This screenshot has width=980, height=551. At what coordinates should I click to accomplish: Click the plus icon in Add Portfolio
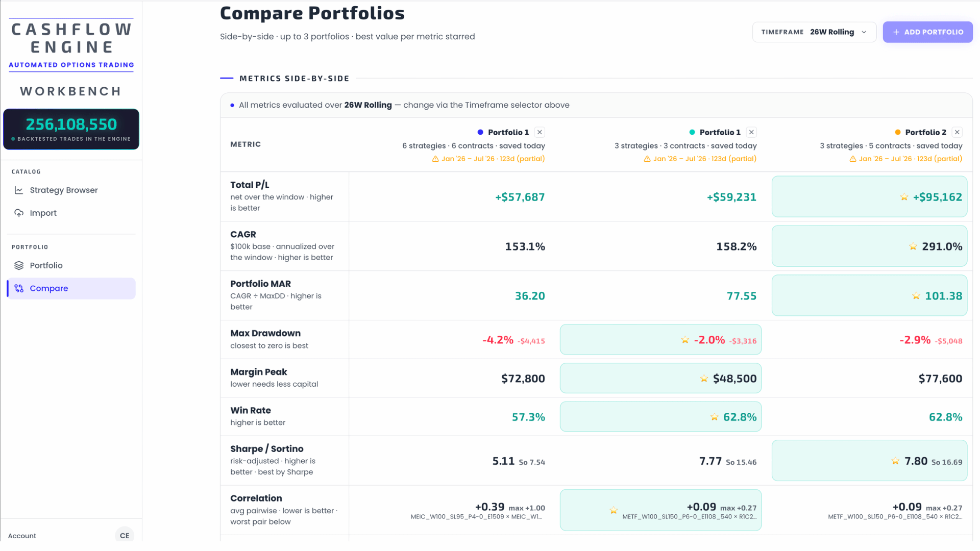point(896,32)
